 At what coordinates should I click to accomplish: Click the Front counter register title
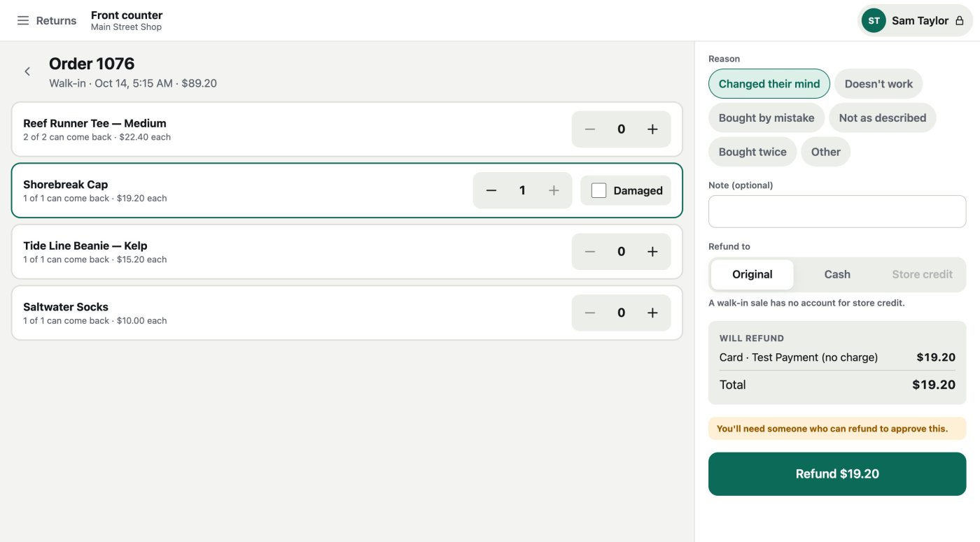(x=127, y=15)
